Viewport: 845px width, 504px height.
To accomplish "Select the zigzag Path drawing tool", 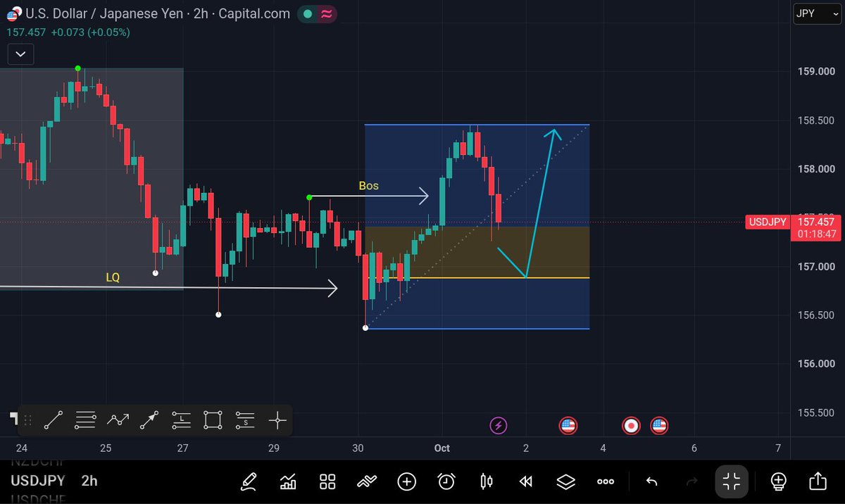I will coord(118,421).
